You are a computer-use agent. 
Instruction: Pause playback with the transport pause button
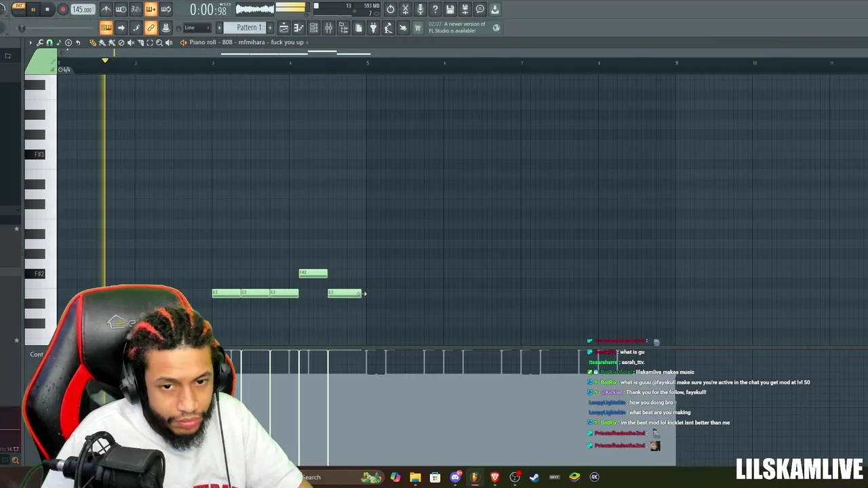[x=33, y=9]
